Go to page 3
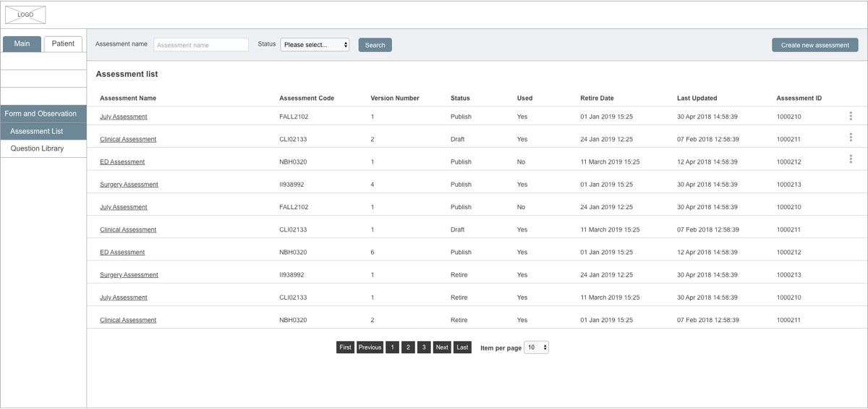Screen dimensions: 868x409 tap(424, 347)
